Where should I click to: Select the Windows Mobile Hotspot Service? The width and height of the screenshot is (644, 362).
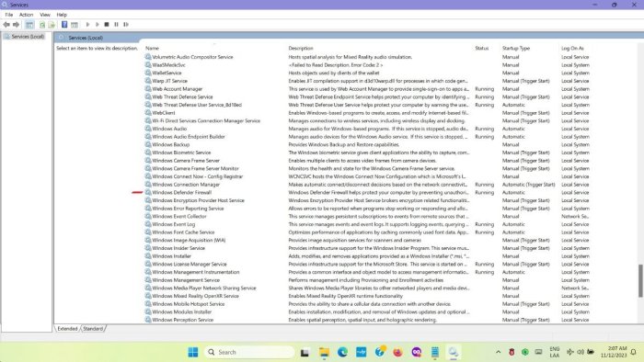(188, 304)
